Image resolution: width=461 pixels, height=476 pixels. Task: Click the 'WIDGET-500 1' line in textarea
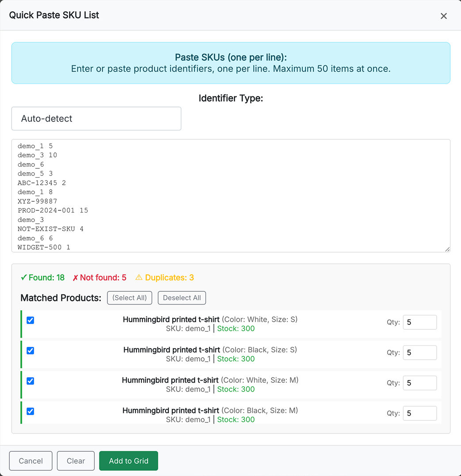(x=44, y=248)
